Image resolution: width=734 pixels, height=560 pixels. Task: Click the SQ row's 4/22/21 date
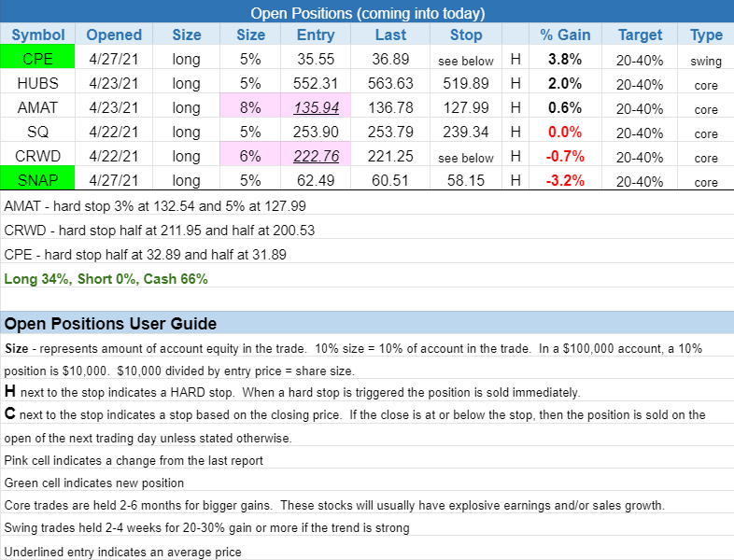tap(114, 132)
